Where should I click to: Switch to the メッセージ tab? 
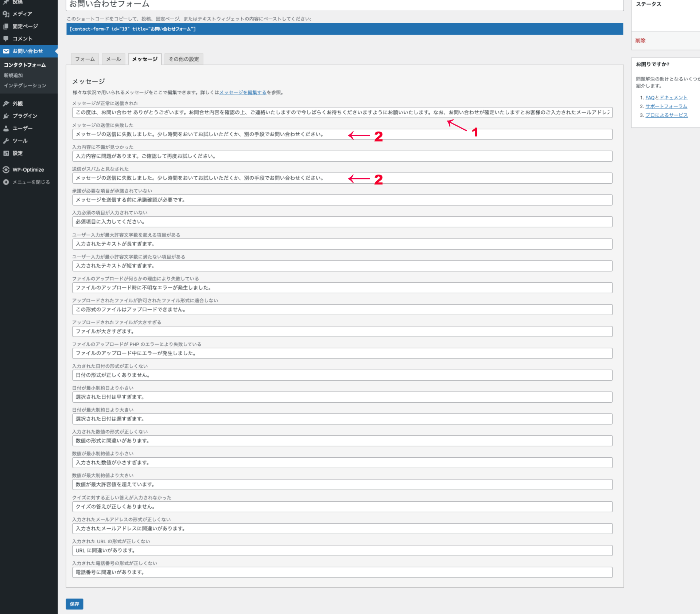145,59
